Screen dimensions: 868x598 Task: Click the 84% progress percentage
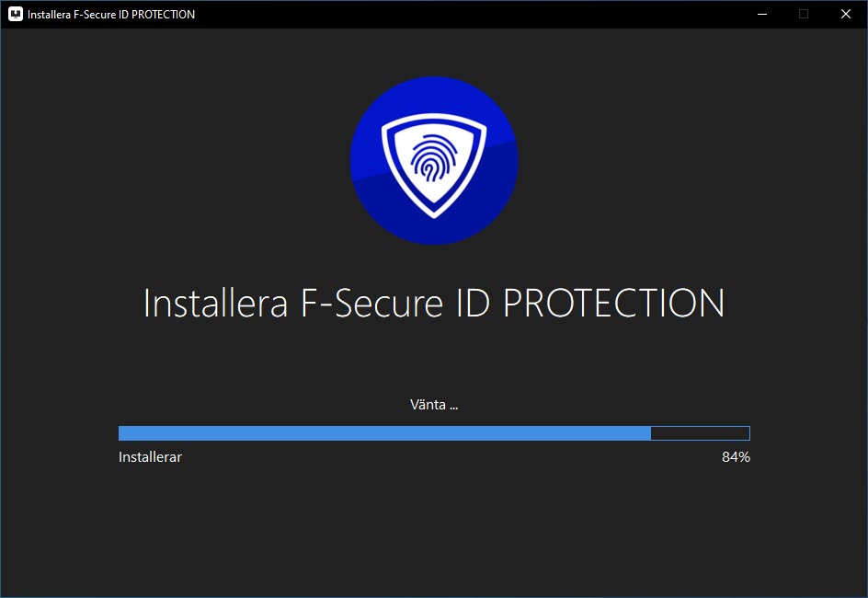coord(736,457)
